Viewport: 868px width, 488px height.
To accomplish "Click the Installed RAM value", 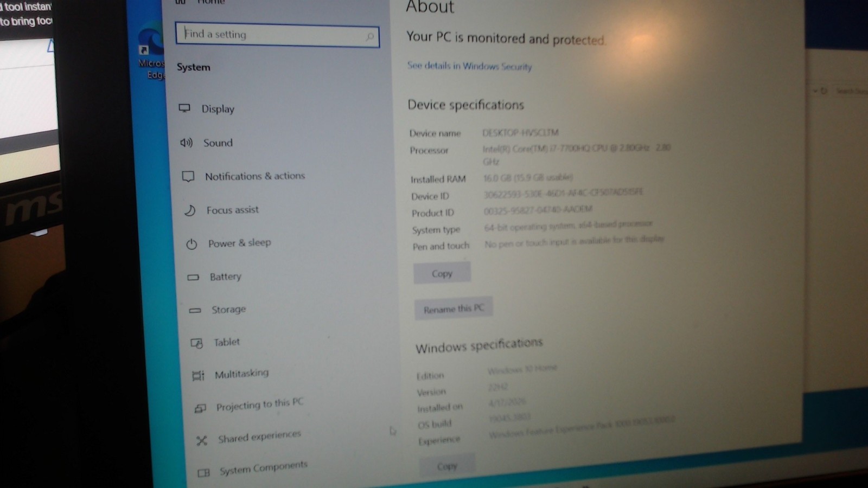I will tap(528, 177).
